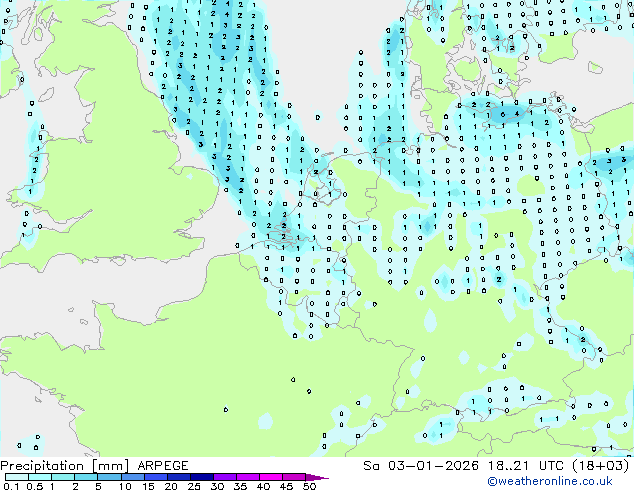Click the '20' legend scale label
Viewport: 634px width, 490px height.
click(171, 486)
